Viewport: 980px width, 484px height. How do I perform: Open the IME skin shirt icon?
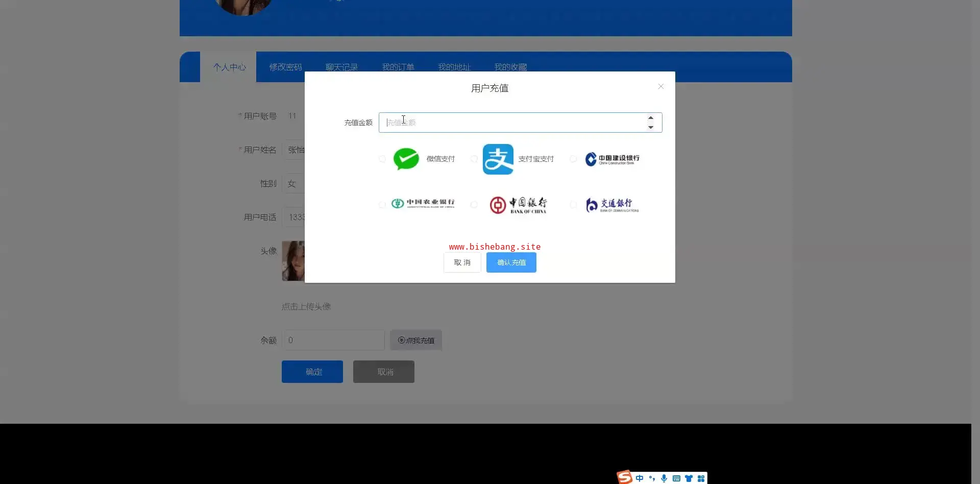click(689, 478)
